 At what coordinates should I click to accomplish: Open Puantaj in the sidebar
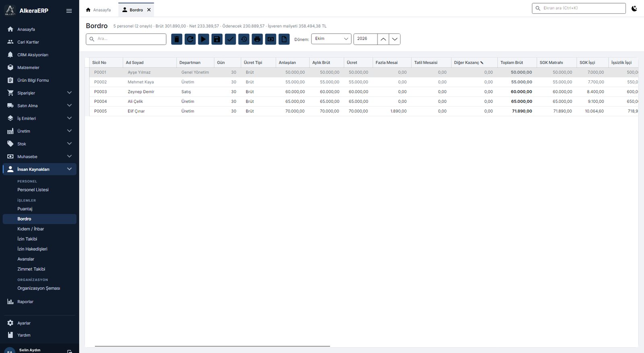(39, 209)
